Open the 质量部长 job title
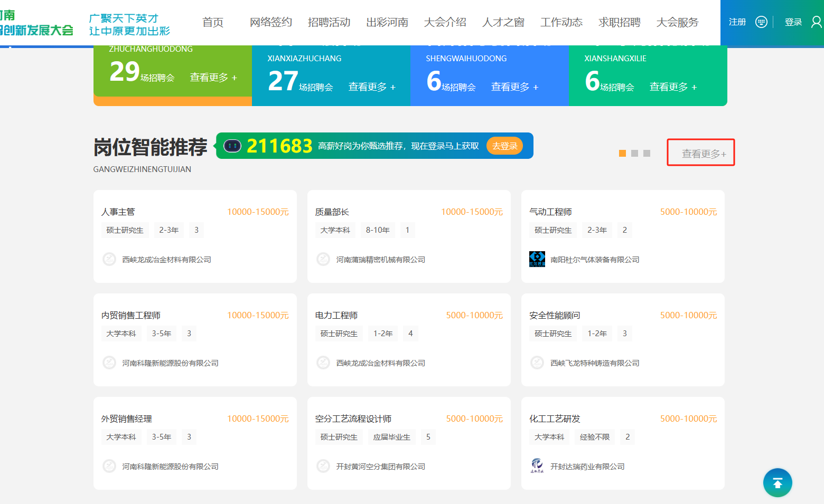 [332, 212]
